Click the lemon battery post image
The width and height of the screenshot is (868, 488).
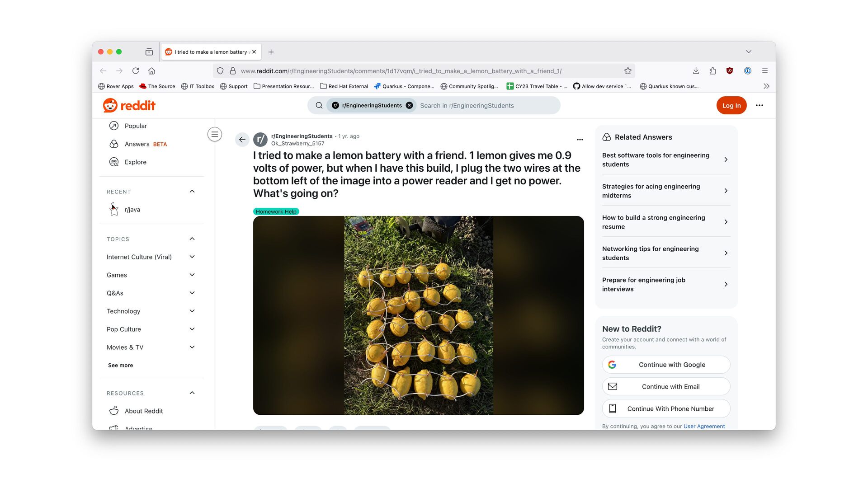(x=418, y=315)
